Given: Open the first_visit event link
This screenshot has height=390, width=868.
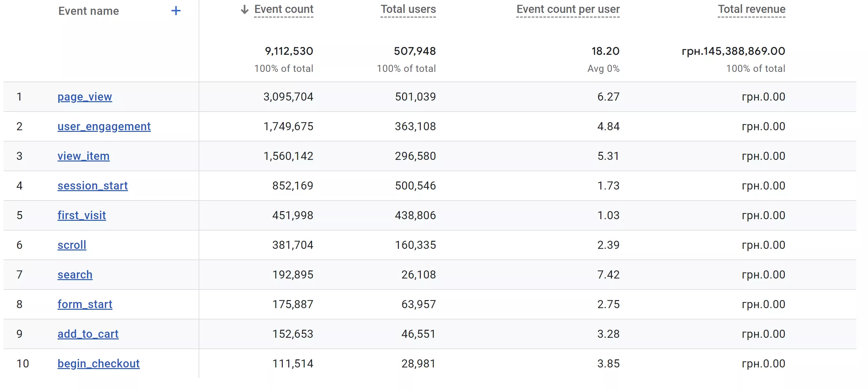Looking at the screenshot, I should 82,215.
